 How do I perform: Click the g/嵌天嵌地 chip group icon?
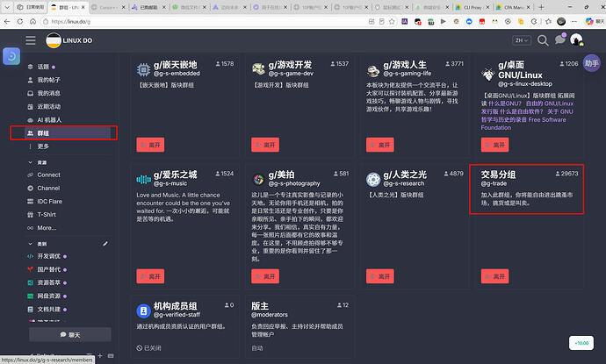click(143, 69)
